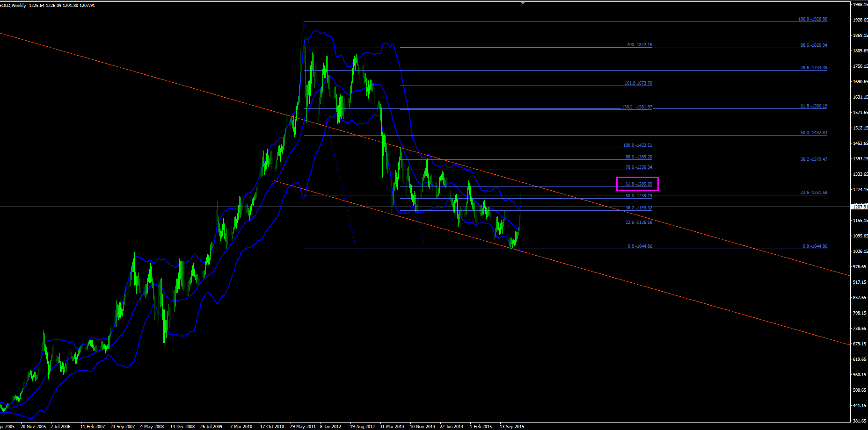Click the 23.6 -1136.58 Fibonacci label
Viewport: 868px width, 430px height.
click(639, 222)
